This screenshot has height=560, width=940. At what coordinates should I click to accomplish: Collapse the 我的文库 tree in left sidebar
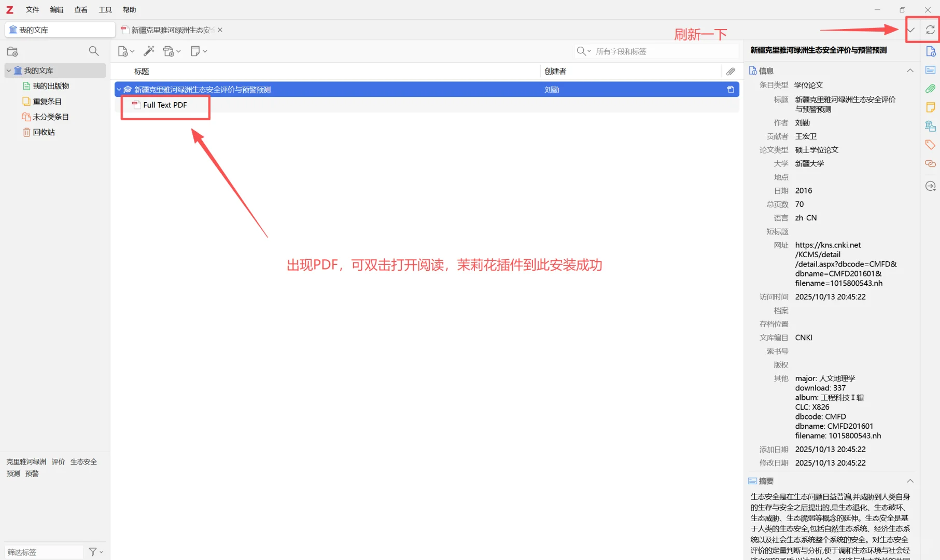point(8,70)
